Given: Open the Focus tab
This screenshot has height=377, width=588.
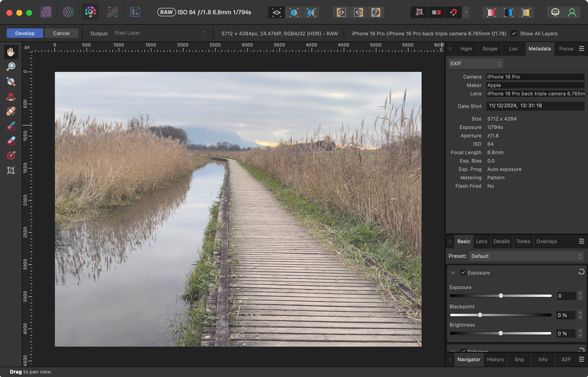Looking at the screenshot, I should pyautogui.click(x=566, y=49).
